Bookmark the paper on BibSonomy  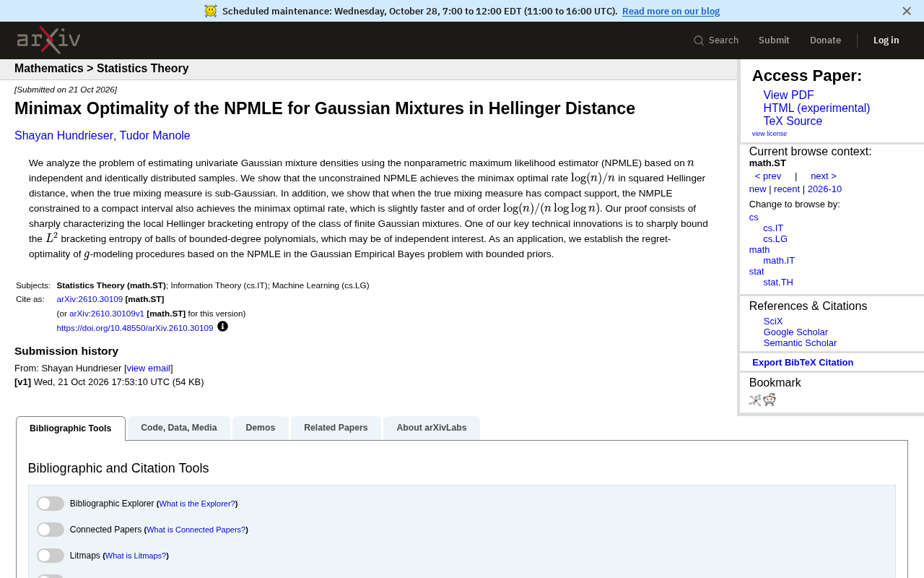click(755, 400)
